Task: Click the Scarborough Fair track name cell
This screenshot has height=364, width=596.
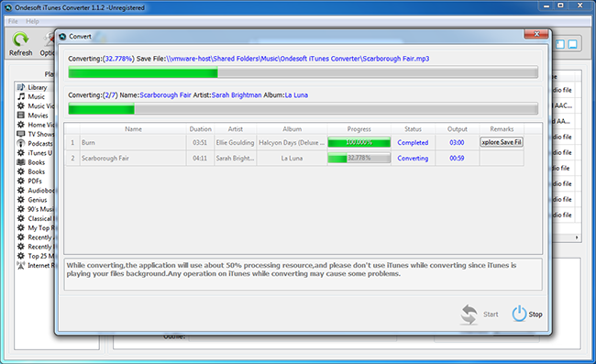Action: click(x=133, y=158)
